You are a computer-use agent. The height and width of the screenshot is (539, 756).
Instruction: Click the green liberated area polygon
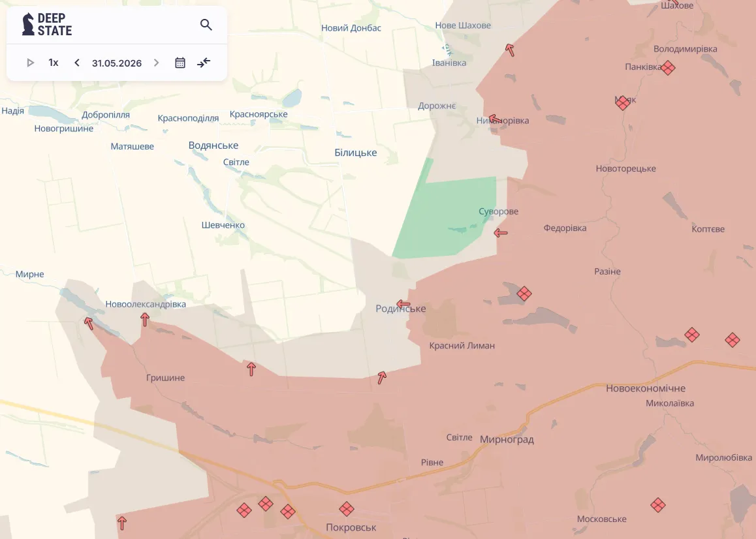pos(449,217)
